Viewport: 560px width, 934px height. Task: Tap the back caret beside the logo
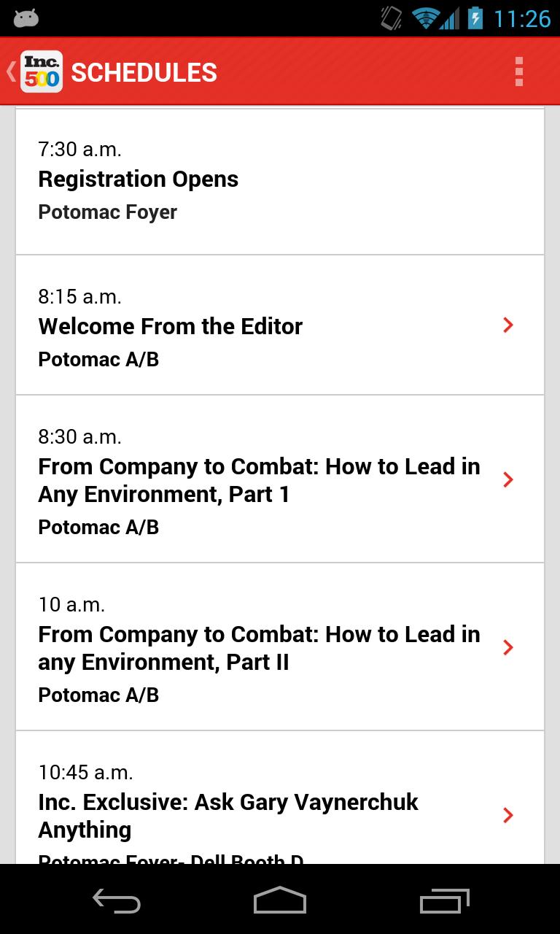pyautogui.click(x=11, y=72)
